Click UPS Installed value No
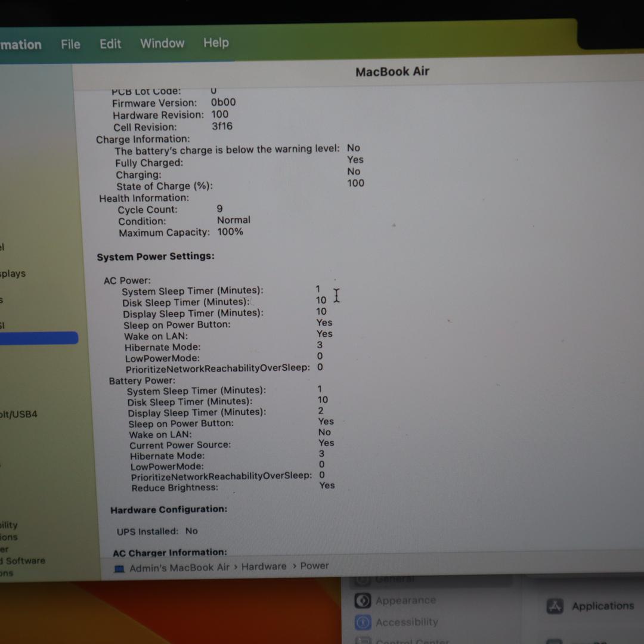Image resolution: width=644 pixels, height=644 pixels. [x=191, y=531]
